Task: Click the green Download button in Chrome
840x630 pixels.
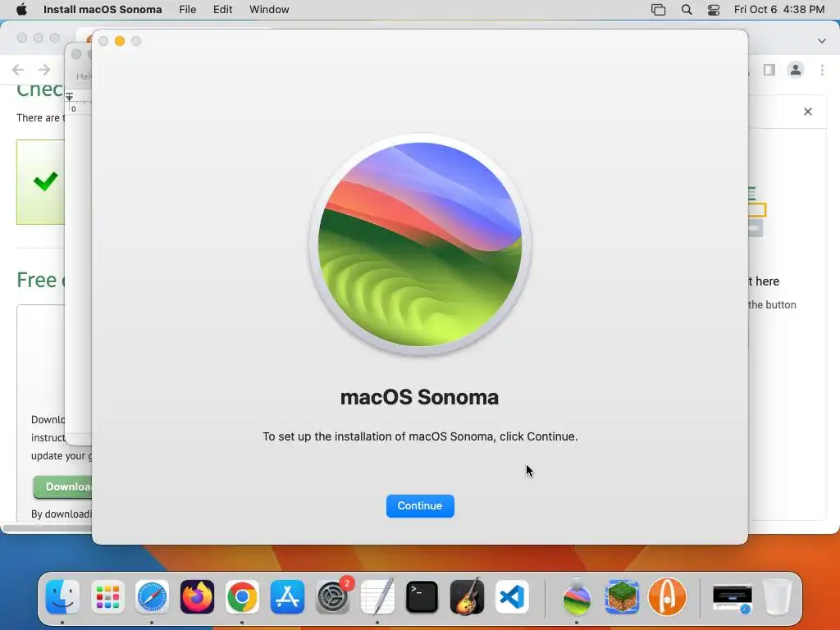Action: (62, 487)
